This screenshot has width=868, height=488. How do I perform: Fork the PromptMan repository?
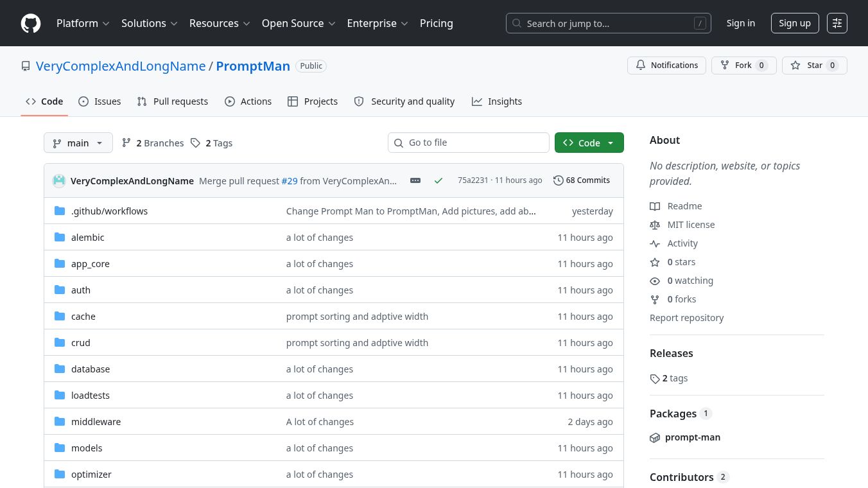pyautogui.click(x=744, y=65)
